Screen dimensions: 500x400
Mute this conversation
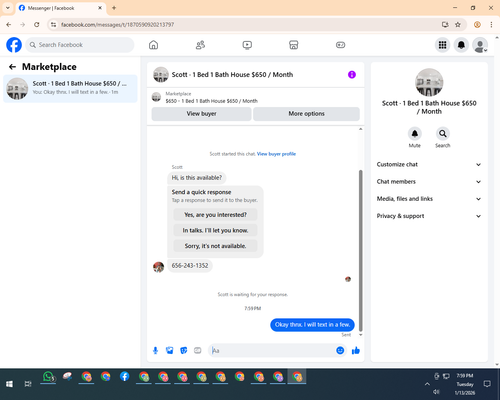415,134
